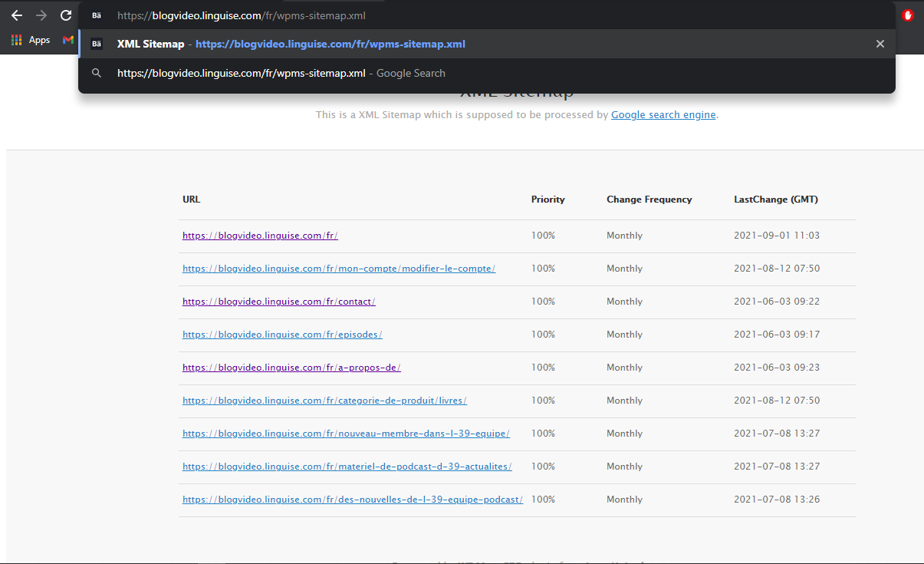Open the /fr/a-propos-de/ link
Viewport: 924px width, 564px height.
click(x=291, y=368)
